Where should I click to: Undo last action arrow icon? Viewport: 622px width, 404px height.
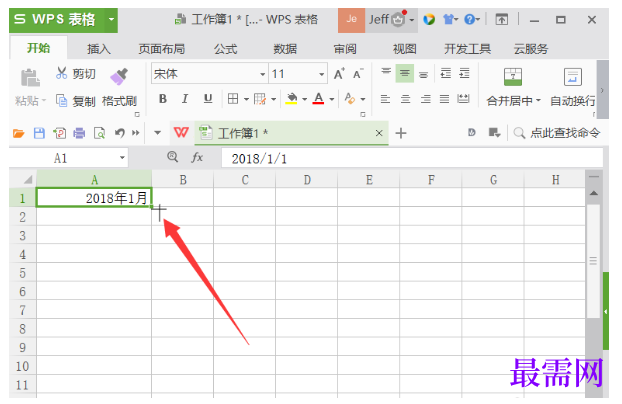click(x=119, y=133)
